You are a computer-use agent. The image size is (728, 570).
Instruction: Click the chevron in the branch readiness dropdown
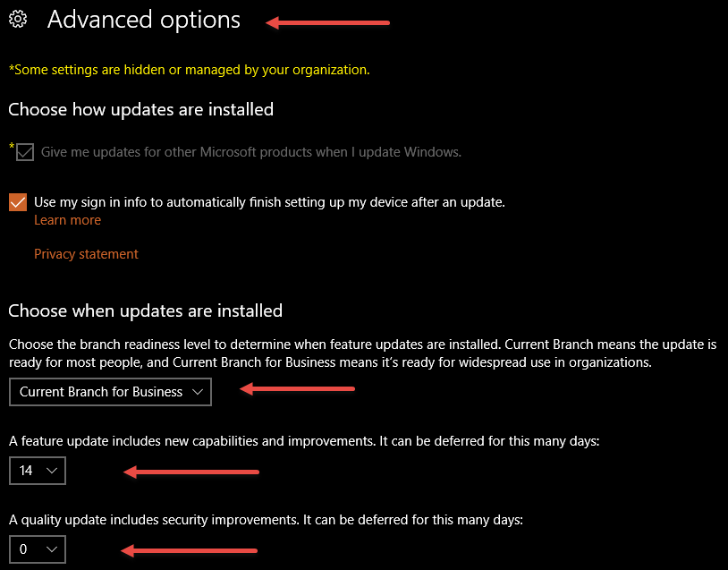click(198, 392)
